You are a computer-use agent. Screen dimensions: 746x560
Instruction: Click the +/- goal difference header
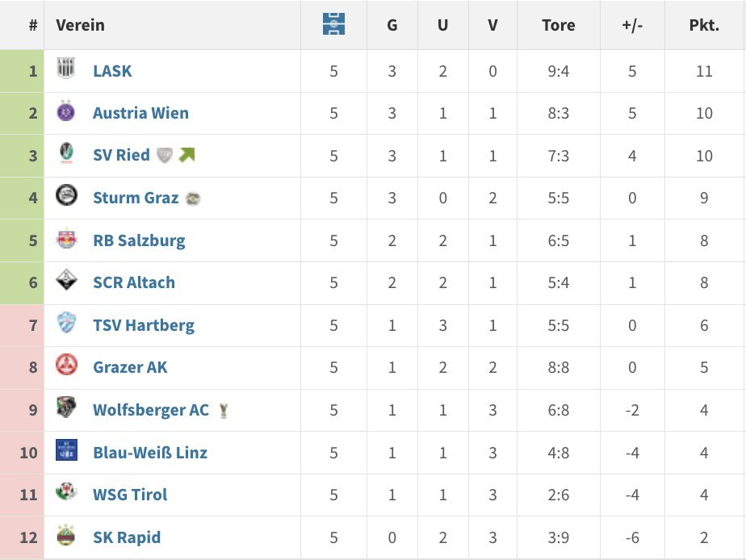pyautogui.click(x=632, y=25)
